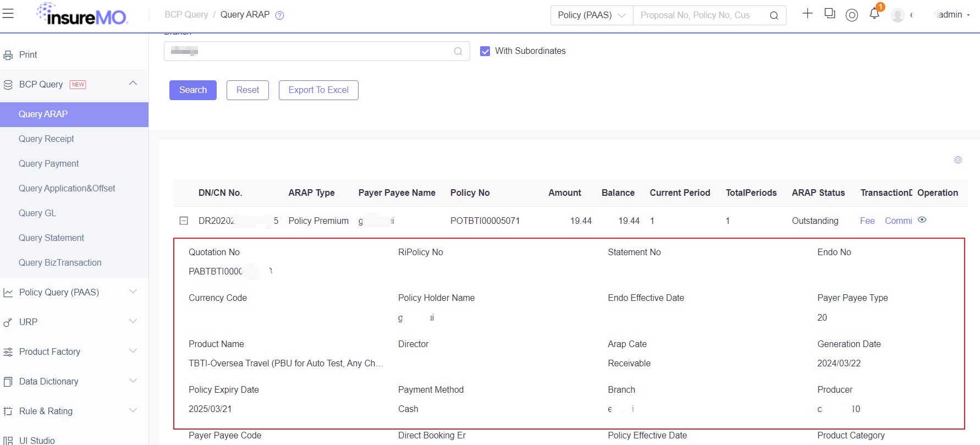This screenshot has height=445, width=980.
Task: Collapse the DR2020 row details
Action: [184, 221]
